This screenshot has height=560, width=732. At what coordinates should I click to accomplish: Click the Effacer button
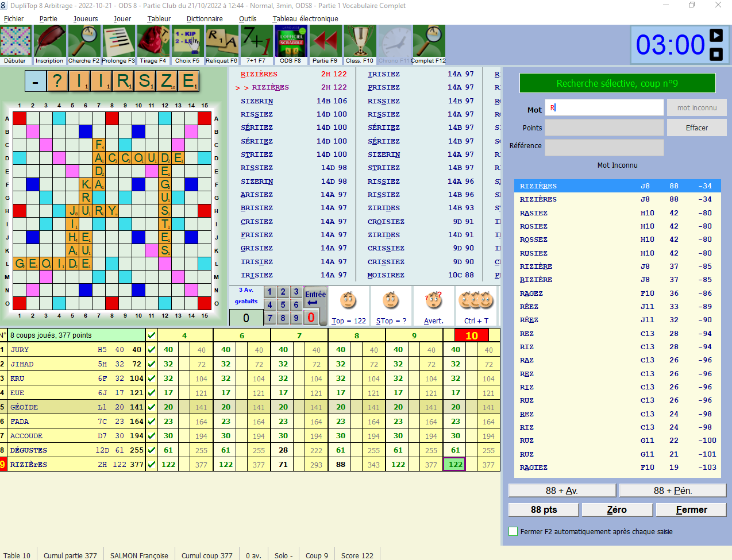[x=696, y=128]
